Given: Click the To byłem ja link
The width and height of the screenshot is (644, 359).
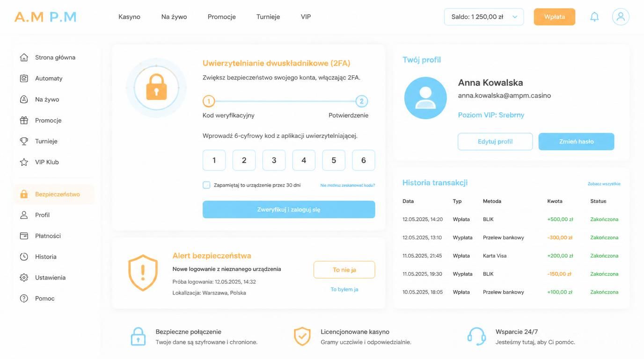Looking at the screenshot, I should (x=344, y=289).
